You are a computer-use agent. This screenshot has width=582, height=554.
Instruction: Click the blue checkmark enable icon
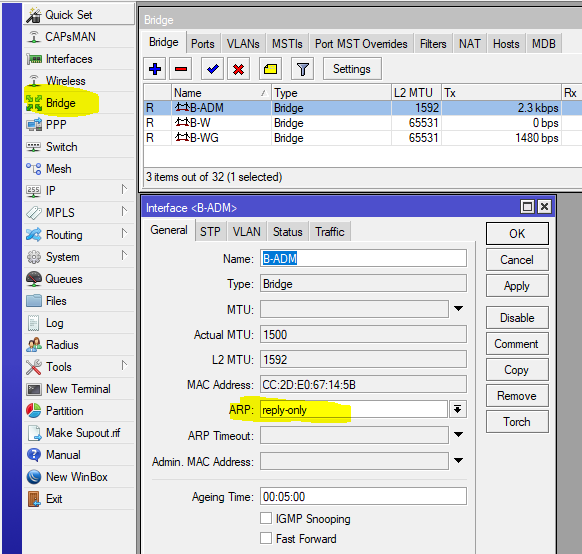tap(212, 69)
